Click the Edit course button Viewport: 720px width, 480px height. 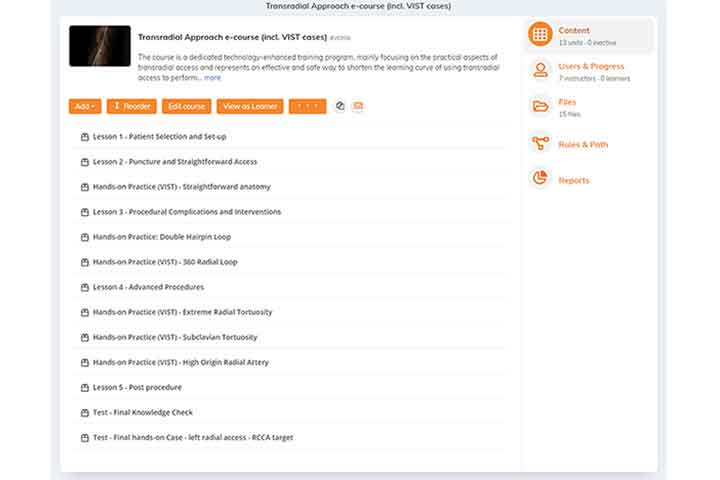(x=186, y=106)
